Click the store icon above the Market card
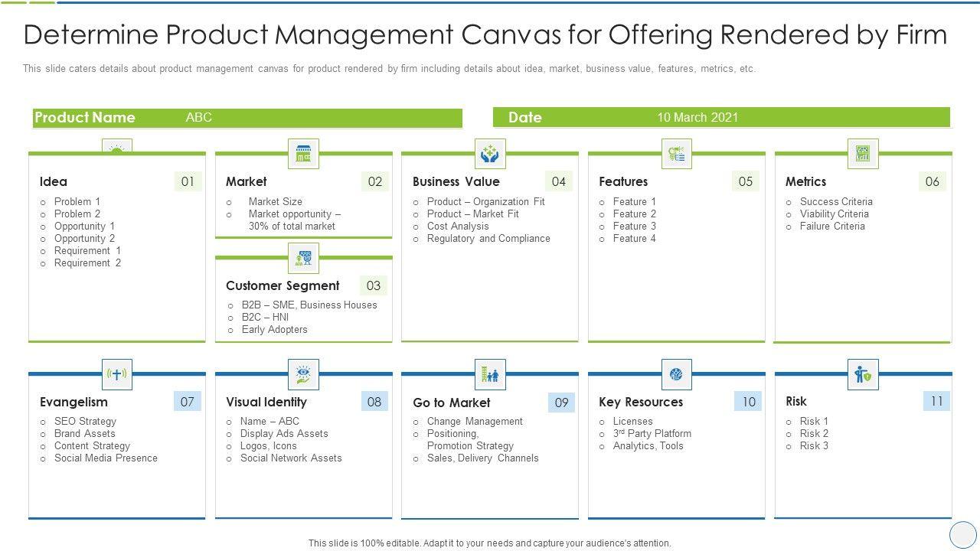Image resolution: width=980 pixels, height=551 pixels. pyautogui.click(x=303, y=154)
